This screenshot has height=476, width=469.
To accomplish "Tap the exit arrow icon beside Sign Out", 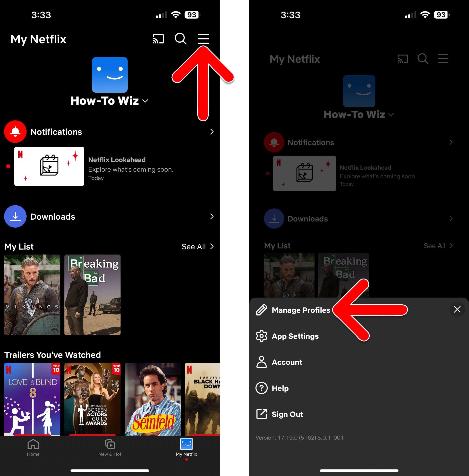I will tap(261, 414).
